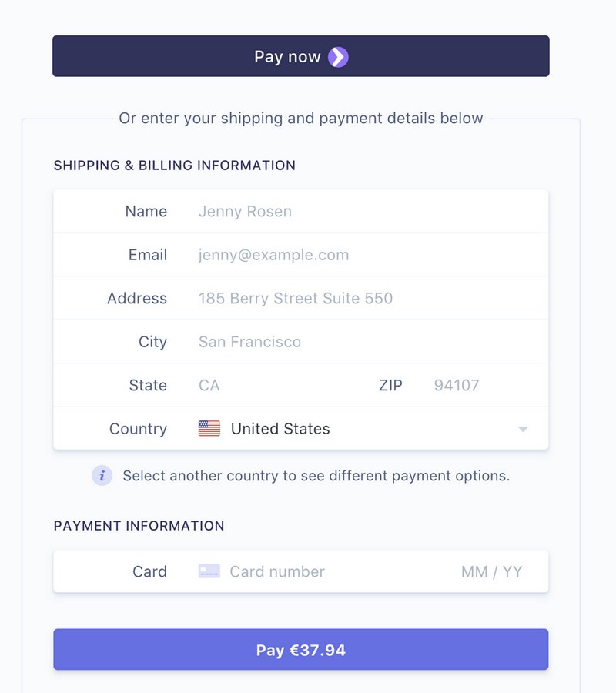Expand country options to change payment methods
This screenshot has width=616, height=693.
(x=346, y=428)
